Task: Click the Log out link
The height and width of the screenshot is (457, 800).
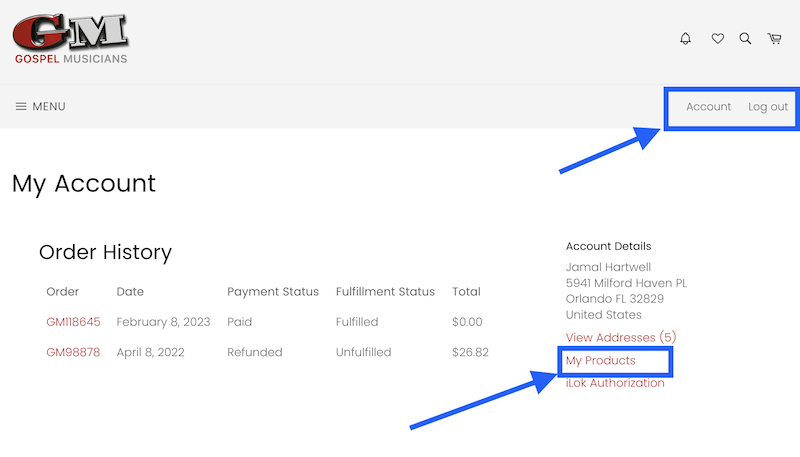Action: pyautogui.click(x=768, y=107)
